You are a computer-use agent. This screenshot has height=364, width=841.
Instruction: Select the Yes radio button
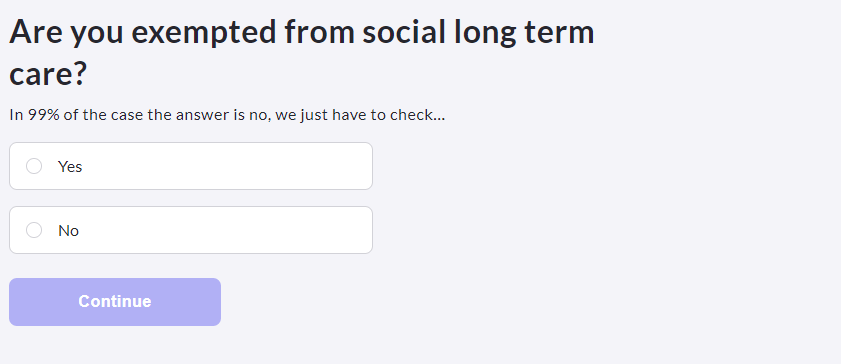click(34, 166)
